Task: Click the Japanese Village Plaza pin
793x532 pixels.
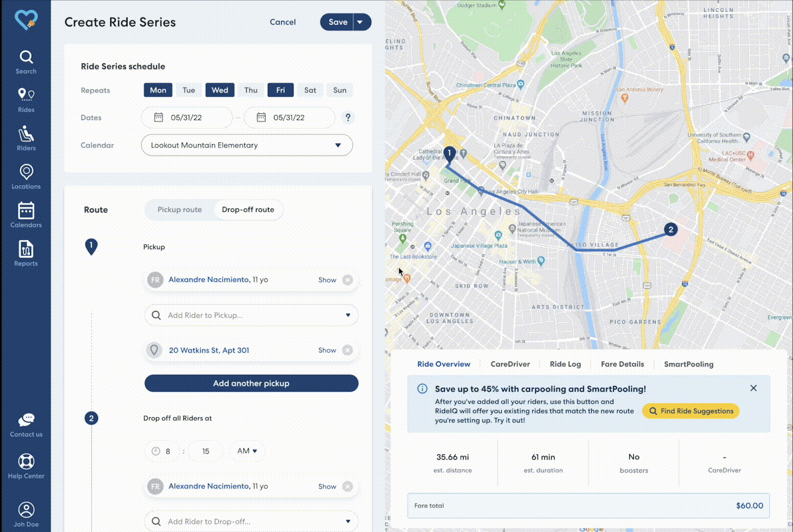Action: 499,235
